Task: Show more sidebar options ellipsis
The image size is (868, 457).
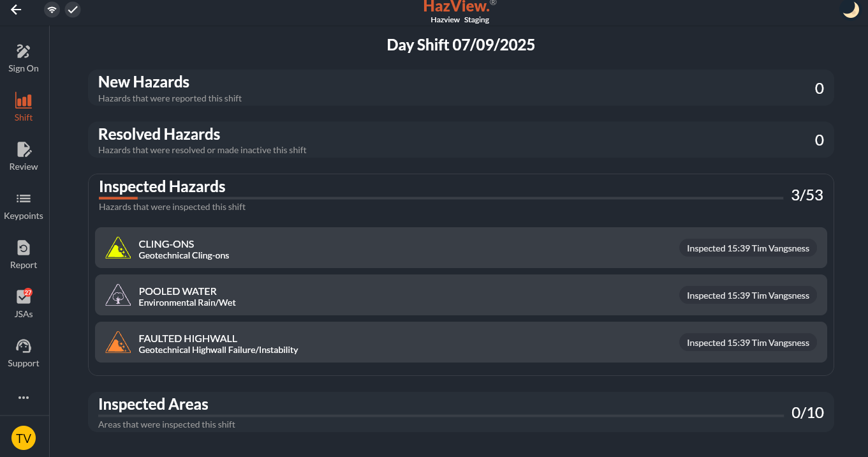Action: tap(24, 398)
